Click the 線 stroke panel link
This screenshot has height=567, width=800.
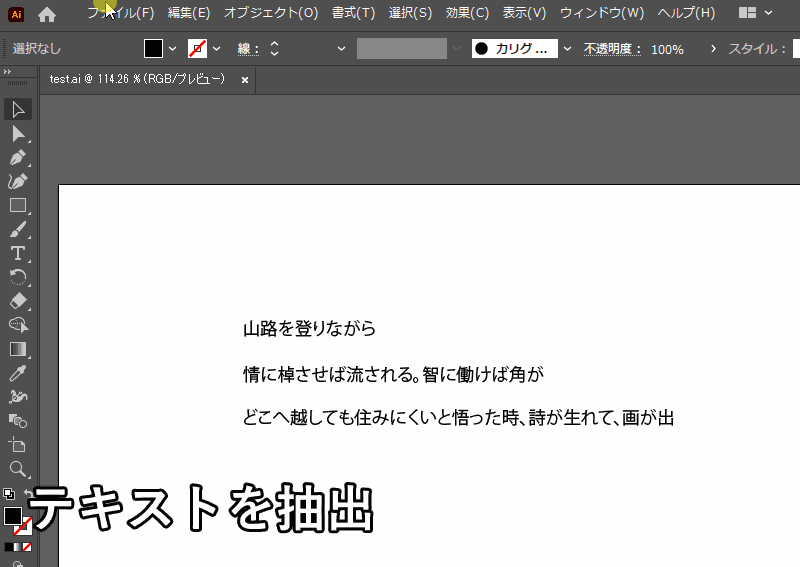248,49
